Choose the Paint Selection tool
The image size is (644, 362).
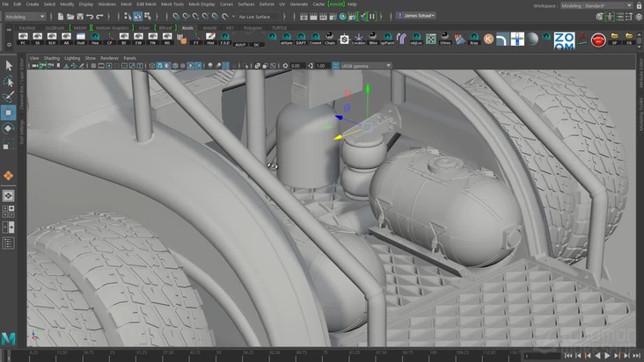[9, 97]
